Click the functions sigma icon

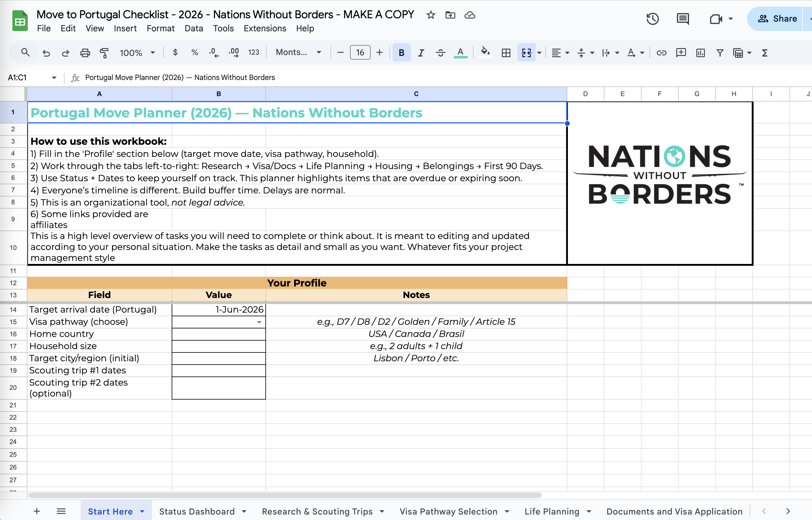[x=765, y=53]
